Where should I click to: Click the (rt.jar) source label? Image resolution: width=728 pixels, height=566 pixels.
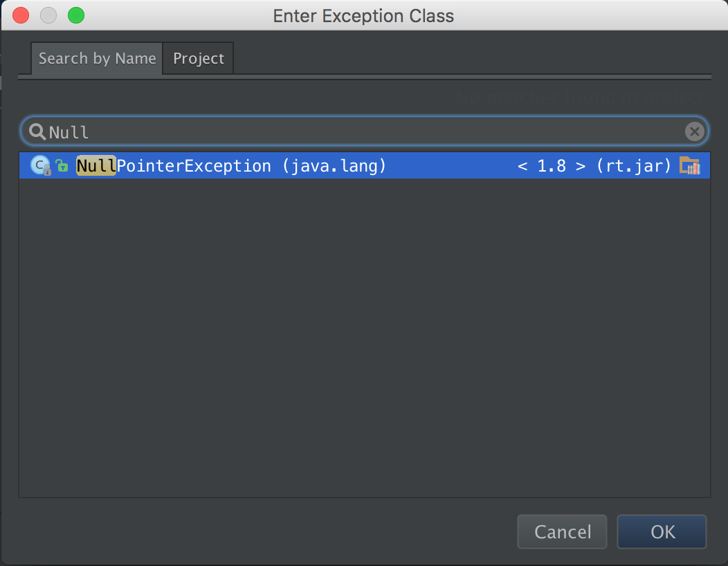634,165
